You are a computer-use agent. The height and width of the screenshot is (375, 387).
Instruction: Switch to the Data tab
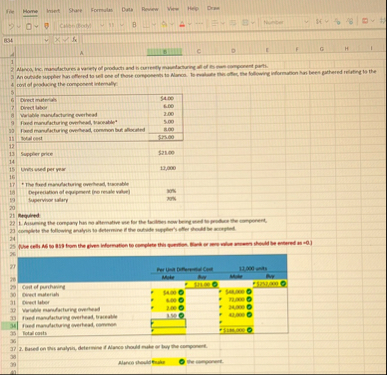coord(127,10)
